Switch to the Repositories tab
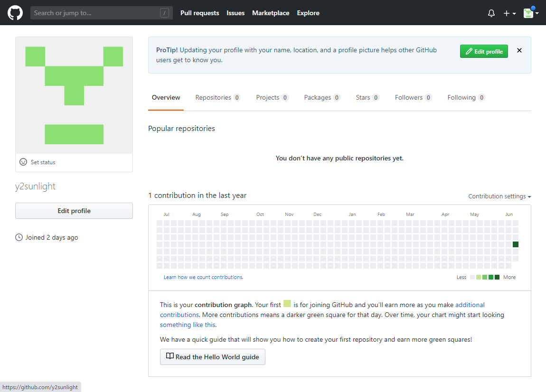 click(217, 98)
